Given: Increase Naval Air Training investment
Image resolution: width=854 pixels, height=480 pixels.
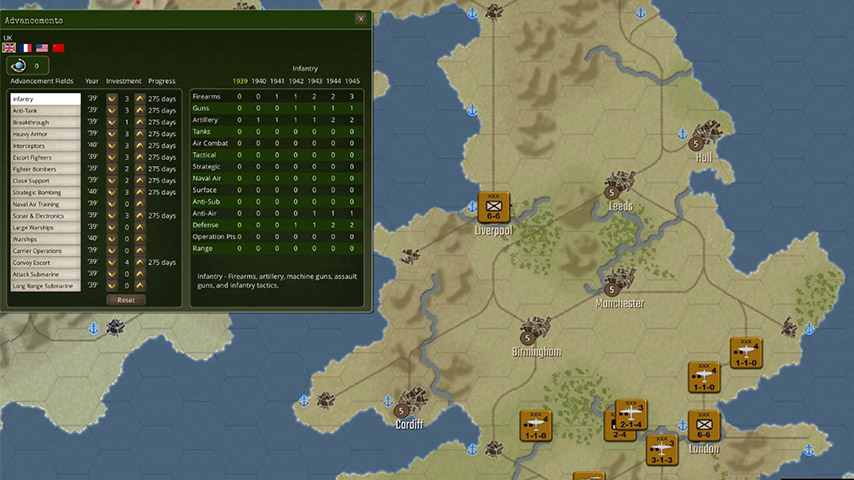Looking at the screenshot, I should (x=140, y=204).
